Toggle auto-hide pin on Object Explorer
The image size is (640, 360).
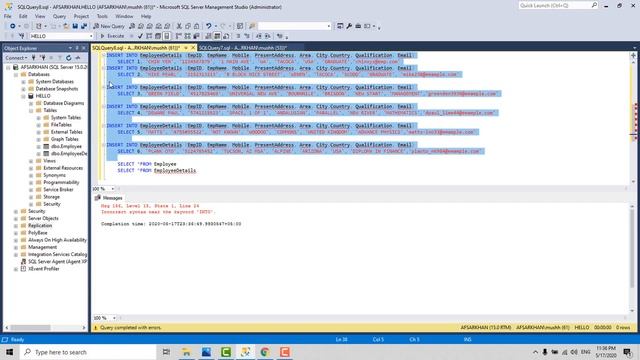(77, 48)
